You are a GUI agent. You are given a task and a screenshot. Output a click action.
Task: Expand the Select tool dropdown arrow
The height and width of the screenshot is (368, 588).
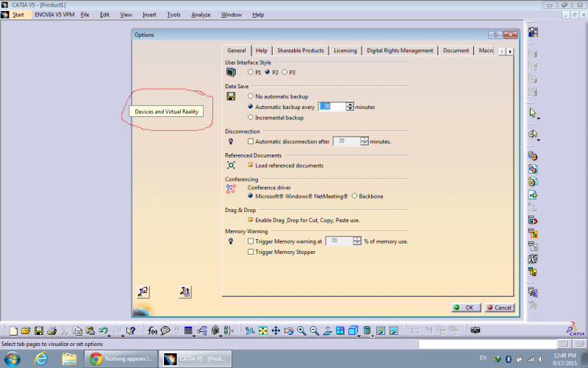[x=539, y=118]
